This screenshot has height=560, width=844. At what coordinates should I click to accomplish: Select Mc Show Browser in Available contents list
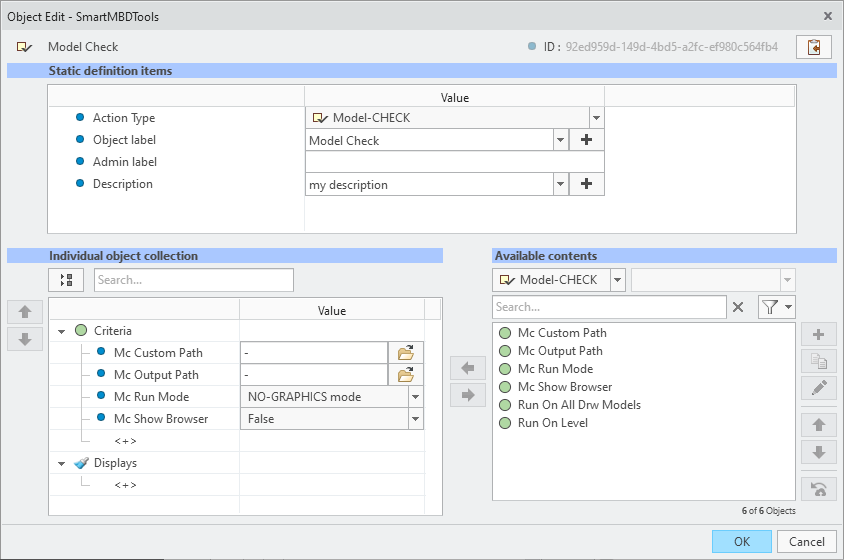(x=565, y=387)
